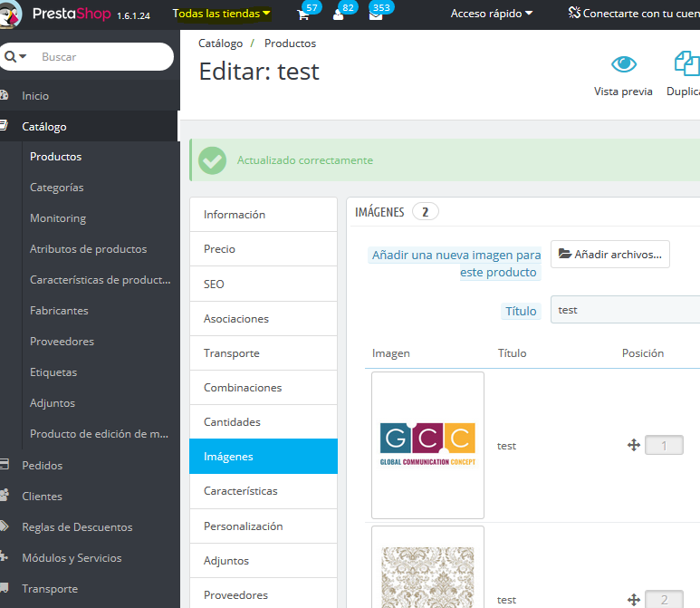Open the Fabricantes submenu item
This screenshot has width=700, height=608.
(x=59, y=311)
